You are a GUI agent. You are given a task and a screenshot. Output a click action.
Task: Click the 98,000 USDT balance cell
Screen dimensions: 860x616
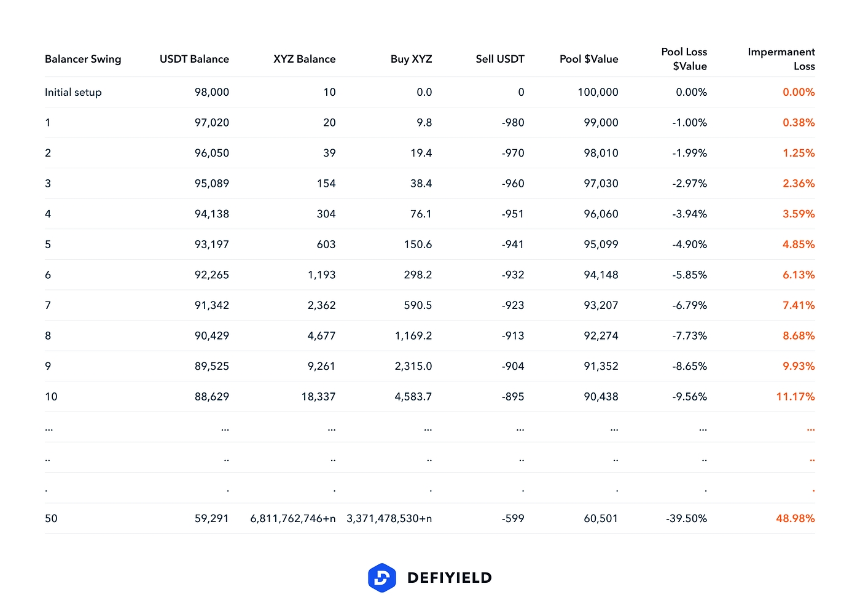211,92
